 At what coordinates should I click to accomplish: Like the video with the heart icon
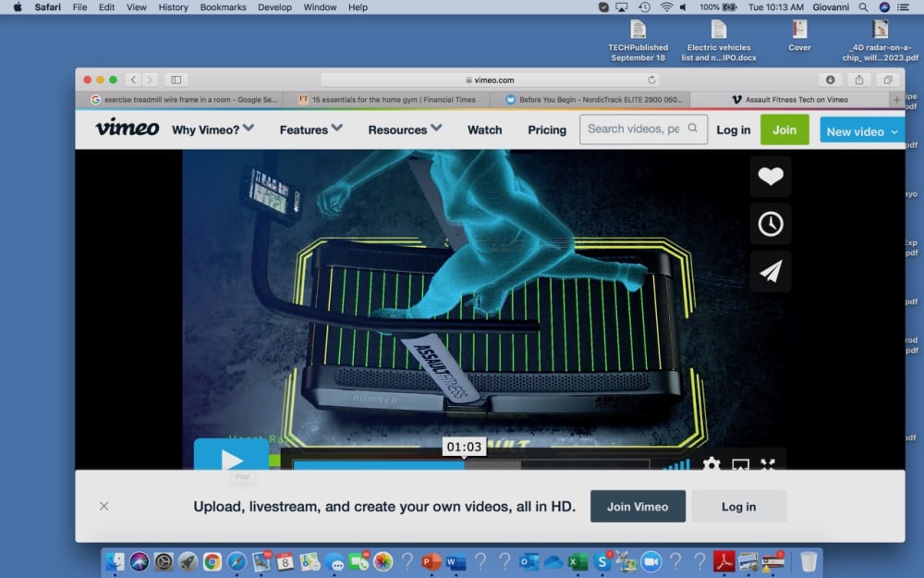click(771, 177)
